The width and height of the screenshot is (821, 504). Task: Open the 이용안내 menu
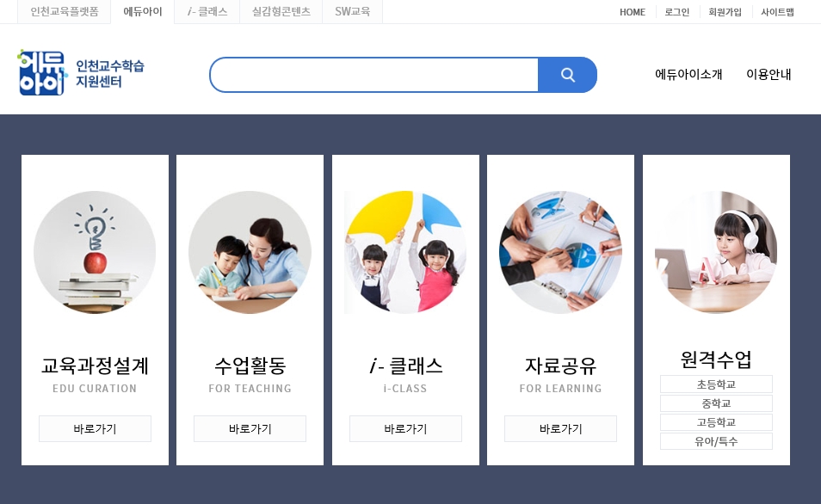[769, 74]
